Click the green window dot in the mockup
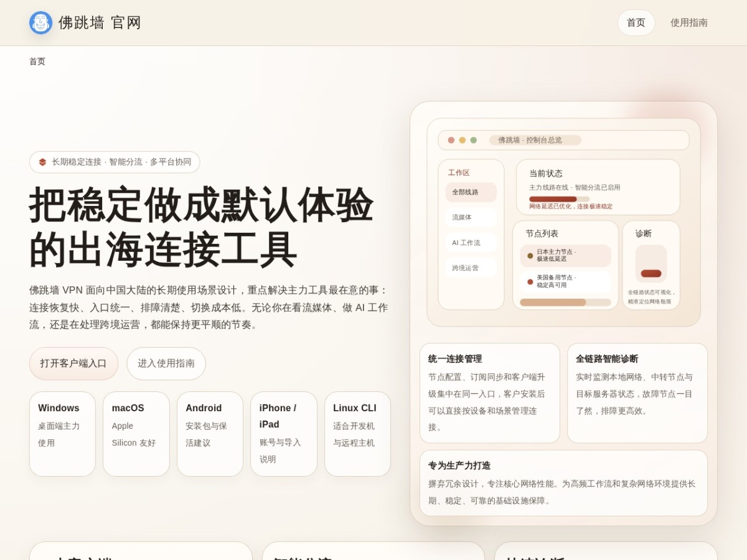The height and width of the screenshot is (560, 747). pyautogui.click(x=474, y=140)
